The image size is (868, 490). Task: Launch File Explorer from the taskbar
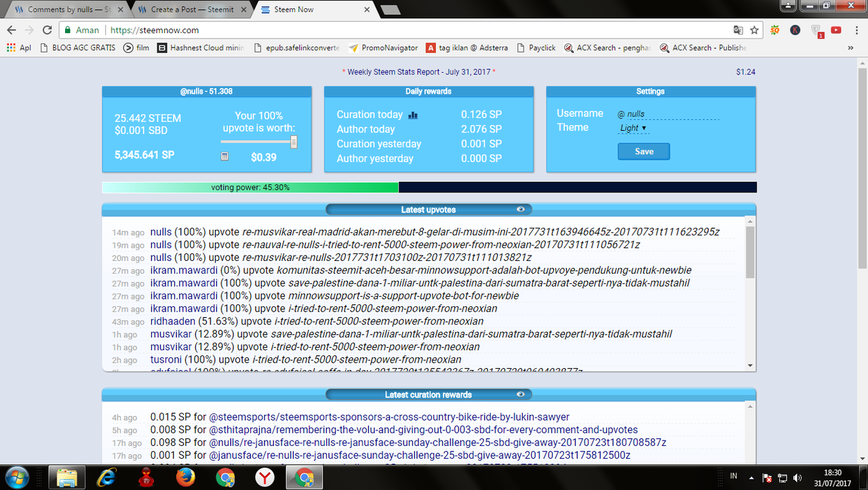[x=67, y=477]
